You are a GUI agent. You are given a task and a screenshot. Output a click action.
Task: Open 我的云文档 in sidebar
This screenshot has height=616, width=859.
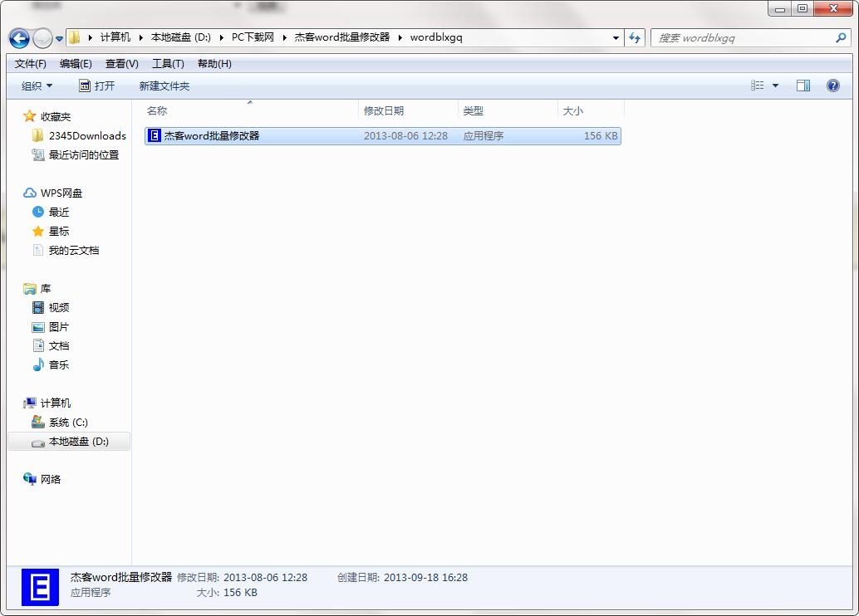pyautogui.click(x=74, y=250)
